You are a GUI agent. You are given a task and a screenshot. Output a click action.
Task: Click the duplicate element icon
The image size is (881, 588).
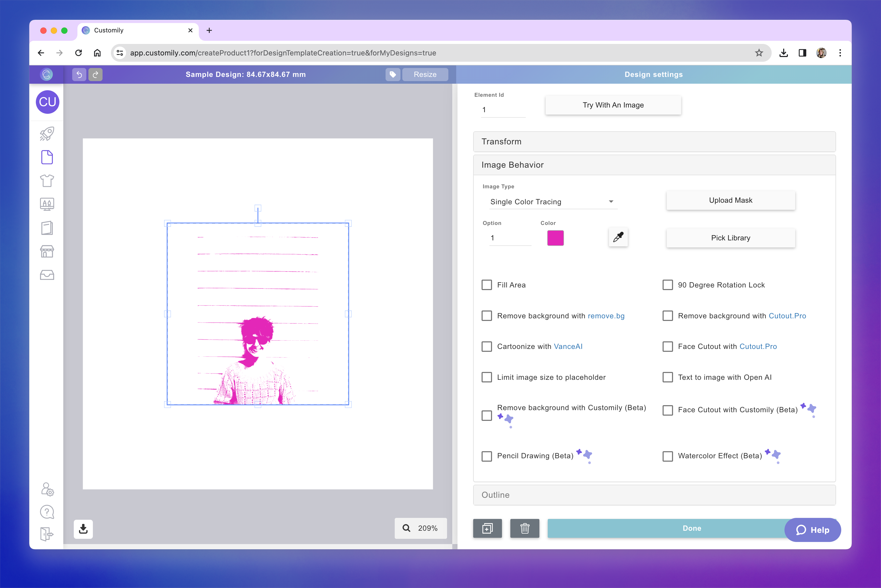coord(487,528)
